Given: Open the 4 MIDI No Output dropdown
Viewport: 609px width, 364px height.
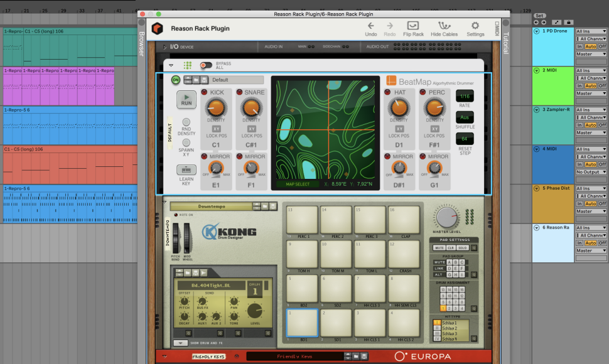Looking at the screenshot, I should pos(591,172).
